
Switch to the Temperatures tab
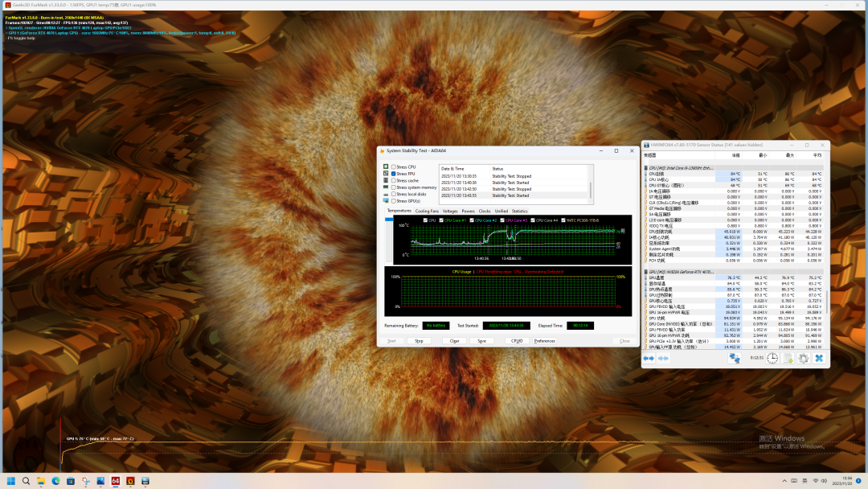pos(399,211)
